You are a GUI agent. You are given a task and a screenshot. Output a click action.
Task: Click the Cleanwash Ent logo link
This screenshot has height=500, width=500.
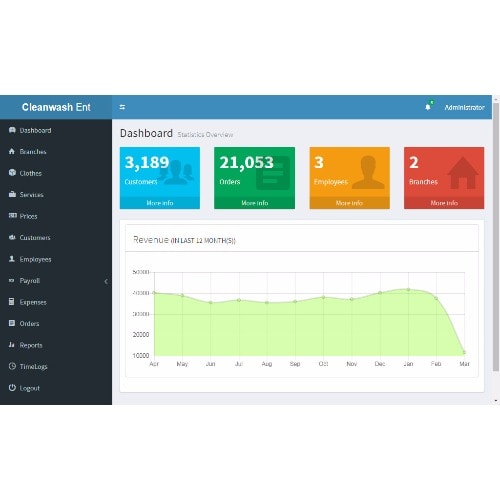(x=56, y=107)
